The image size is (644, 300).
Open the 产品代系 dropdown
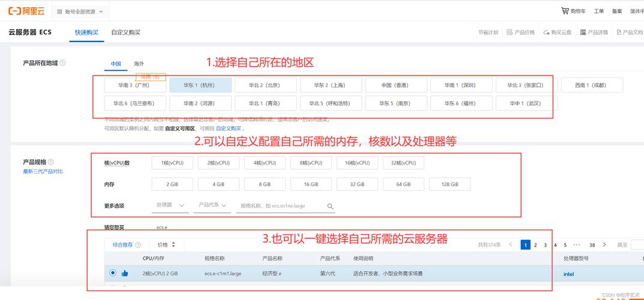click(x=212, y=205)
